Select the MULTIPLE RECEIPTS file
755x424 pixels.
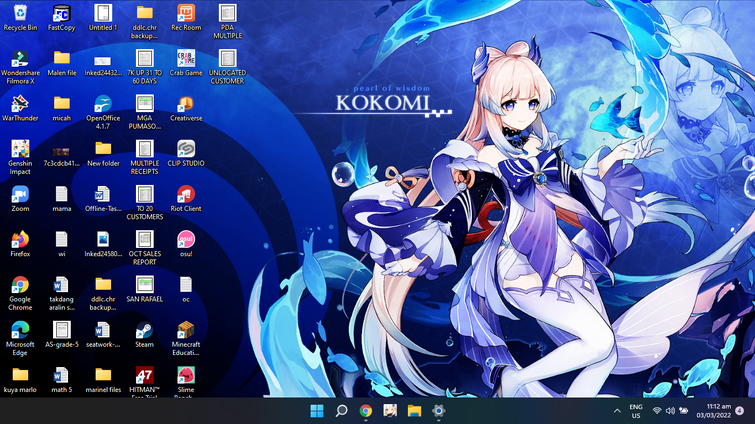tap(144, 157)
